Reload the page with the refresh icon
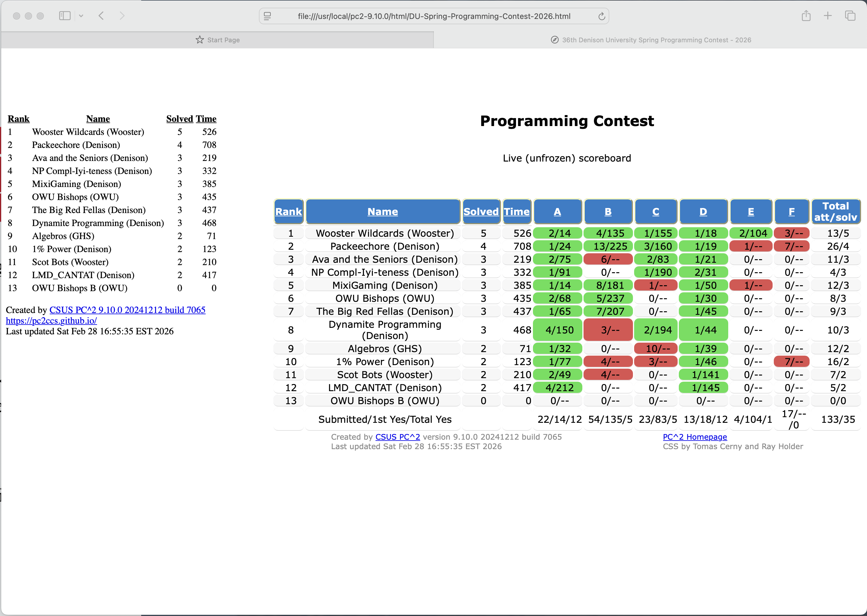 (601, 16)
